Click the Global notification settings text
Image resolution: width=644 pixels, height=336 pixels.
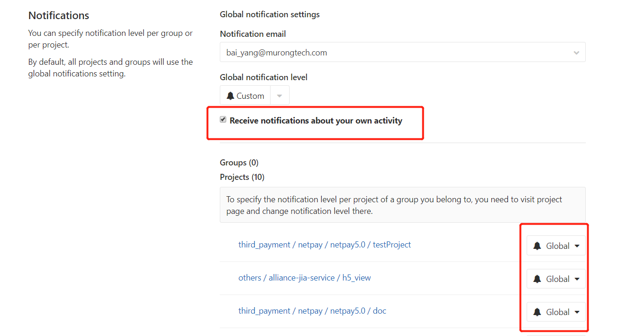tap(270, 14)
